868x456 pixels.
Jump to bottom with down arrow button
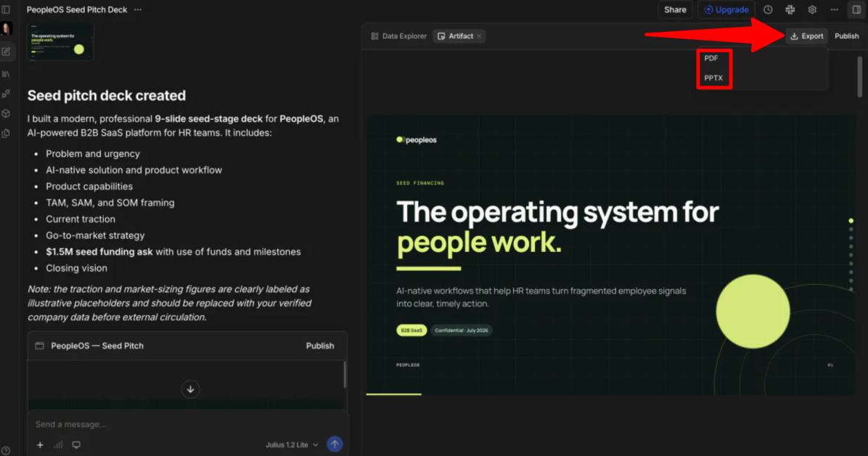pyautogui.click(x=190, y=389)
